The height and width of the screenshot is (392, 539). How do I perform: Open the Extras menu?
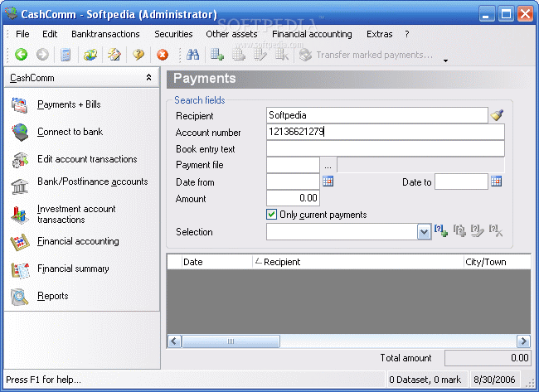379,34
